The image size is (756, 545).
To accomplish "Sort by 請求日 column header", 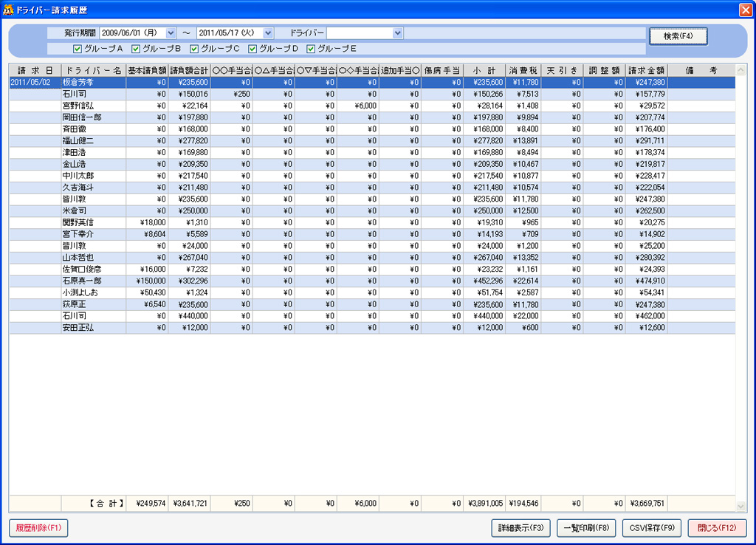I will pos(35,70).
